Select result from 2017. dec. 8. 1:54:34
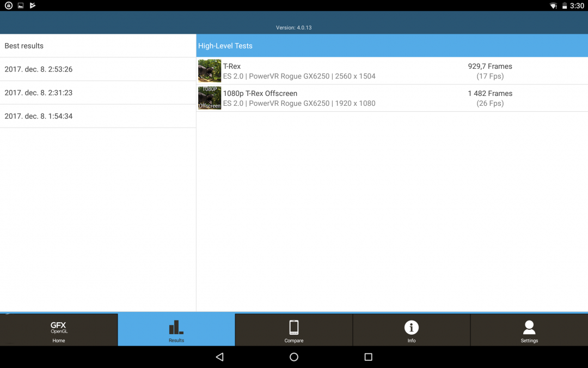 click(x=98, y=116)
